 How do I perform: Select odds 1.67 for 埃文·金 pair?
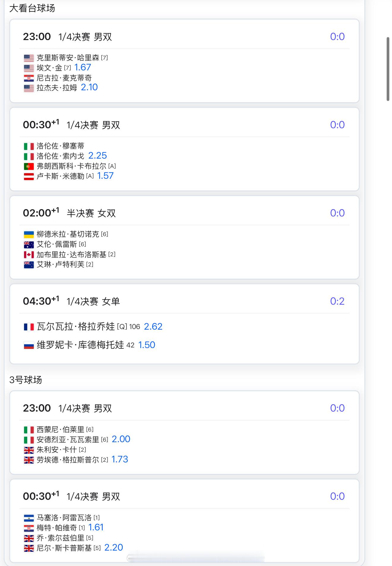point(83,67)
